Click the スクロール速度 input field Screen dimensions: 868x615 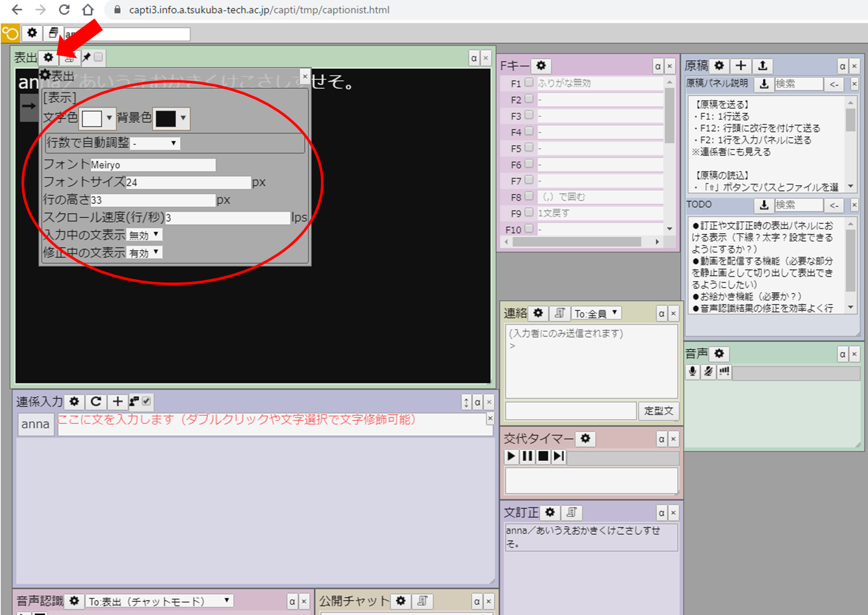[227, 218]
